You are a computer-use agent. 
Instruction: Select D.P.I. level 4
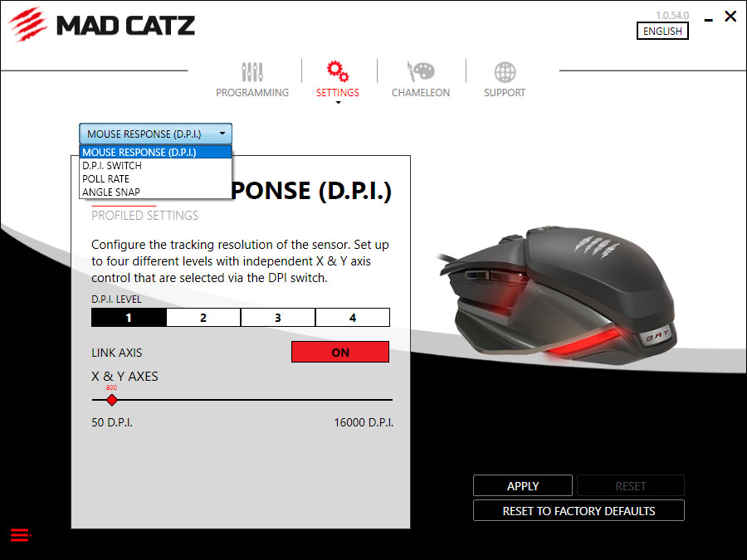(x=353, y=318)
